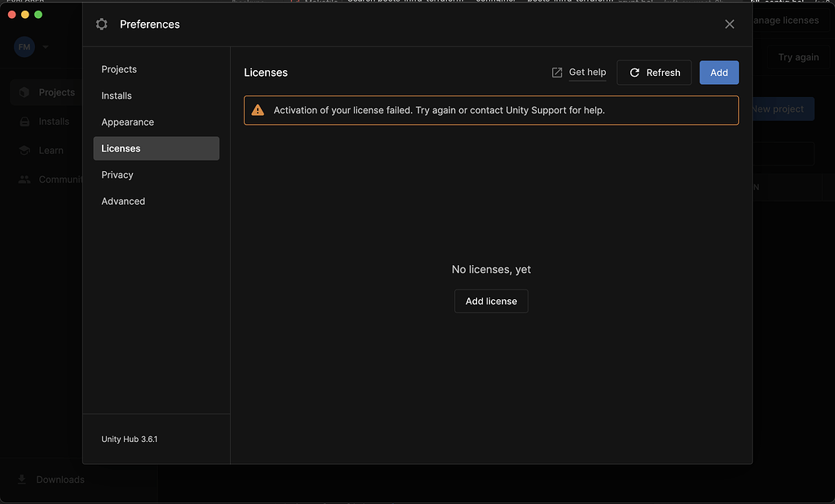Screen dimensions: 835x504
Task: Click the Downloads arrow icon
Action: pos(22,480)
